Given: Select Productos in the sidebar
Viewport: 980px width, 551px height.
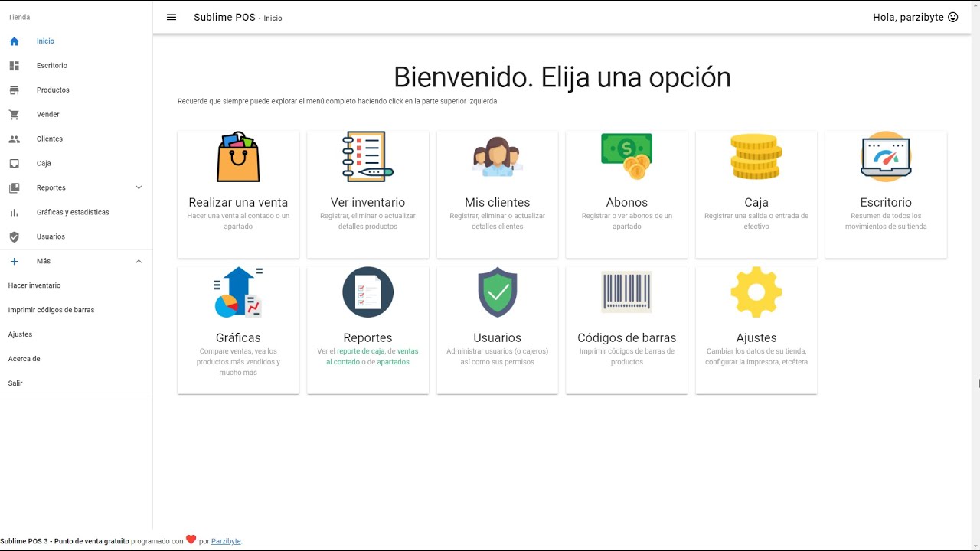Looking at the screenshot, I should (53, 90).
